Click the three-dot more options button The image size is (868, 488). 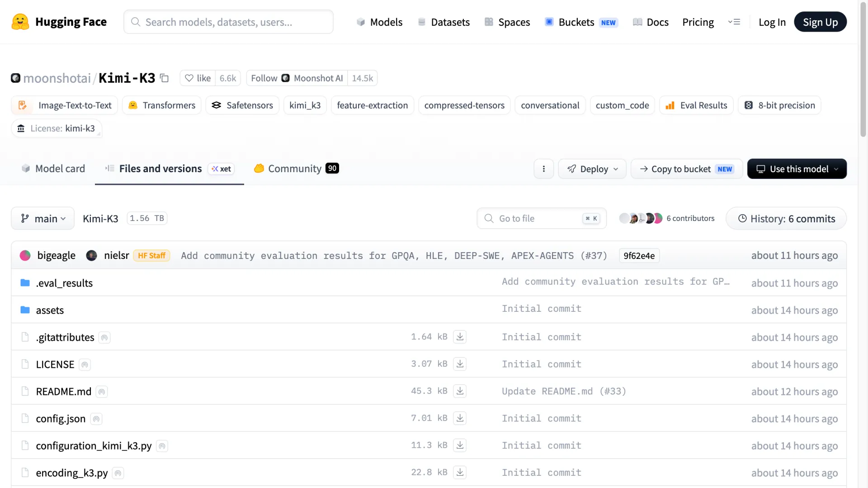[x=543, y=169]
